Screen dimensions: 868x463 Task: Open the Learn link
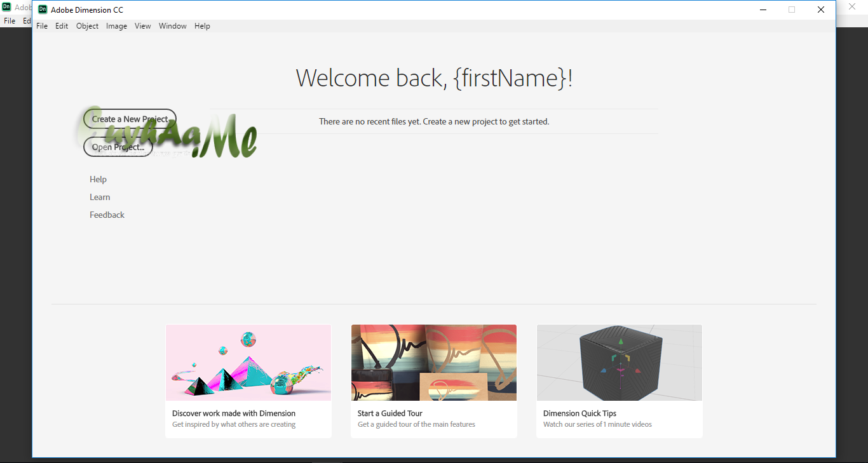[100, 197]
